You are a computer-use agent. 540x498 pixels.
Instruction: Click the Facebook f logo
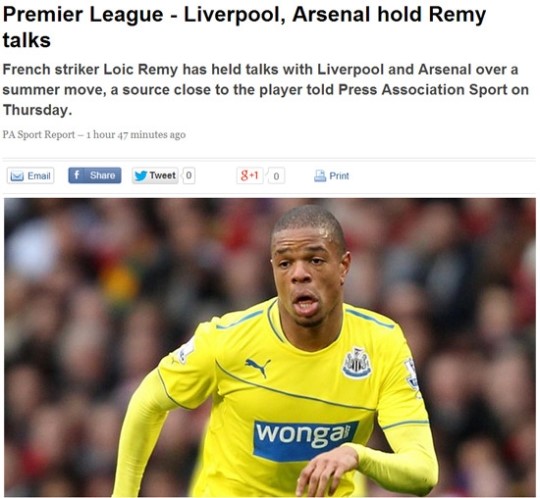[x=77, y=175]
